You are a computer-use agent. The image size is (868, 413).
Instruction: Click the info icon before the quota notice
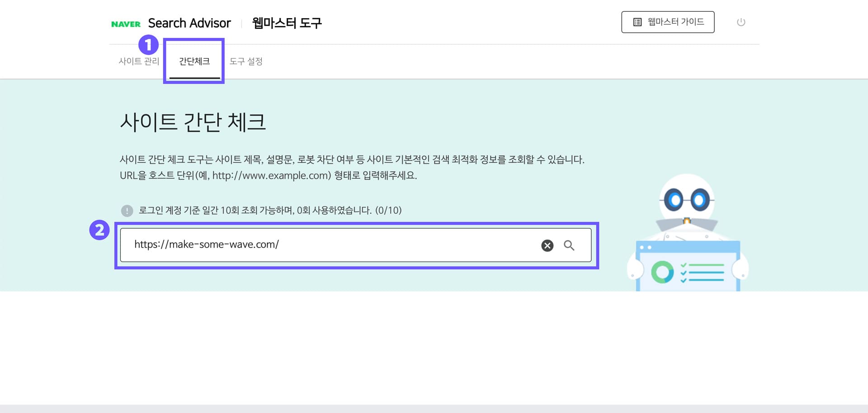[127, 210]
